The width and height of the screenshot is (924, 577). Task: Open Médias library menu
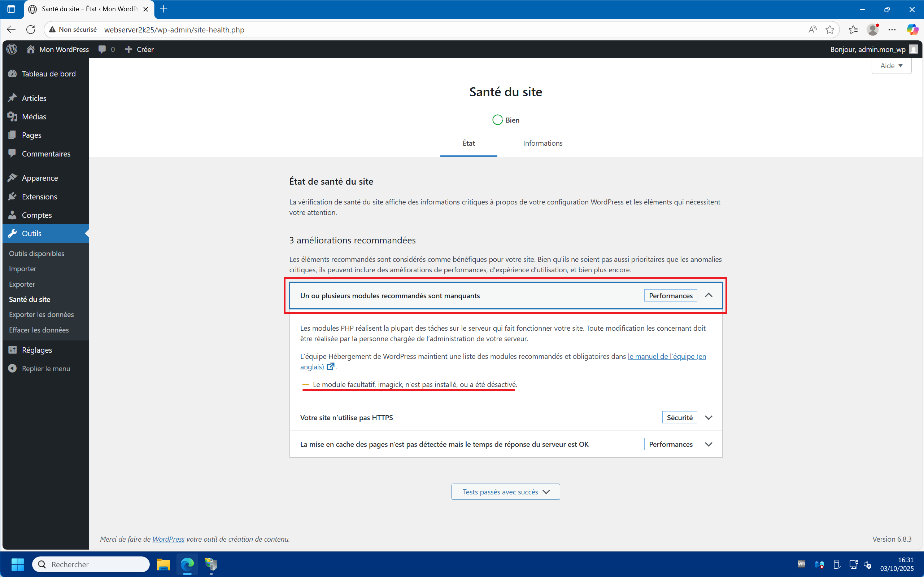coord(34,117)
